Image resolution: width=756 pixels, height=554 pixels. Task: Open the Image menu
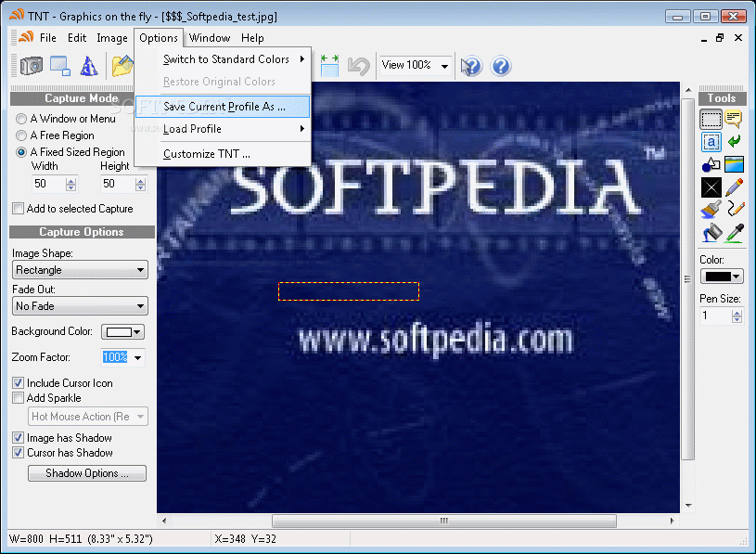(x=112, y=38)
